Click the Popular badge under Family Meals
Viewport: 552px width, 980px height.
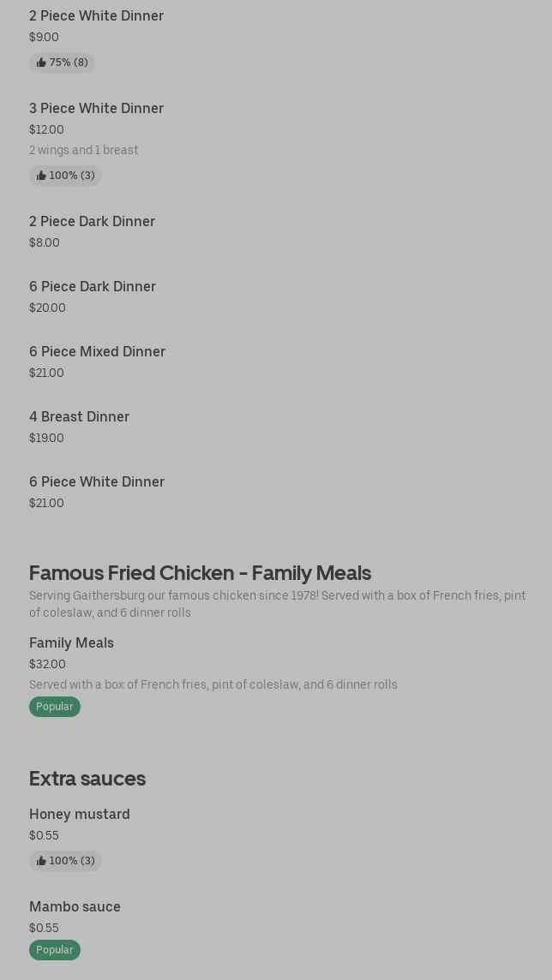[x=54, y=707]
